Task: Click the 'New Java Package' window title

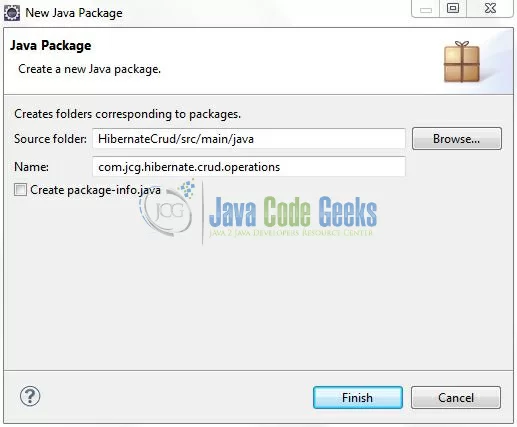Action: (x=74, y=13)
